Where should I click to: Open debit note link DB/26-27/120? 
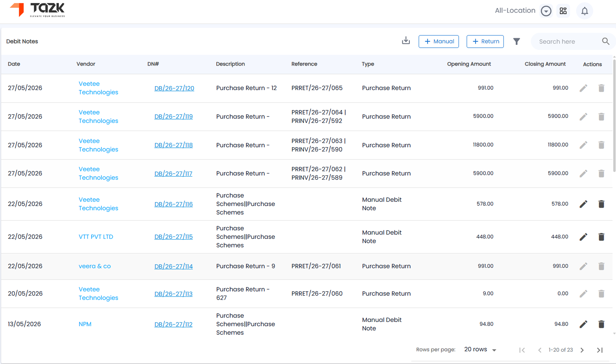(x=174, y=88)
